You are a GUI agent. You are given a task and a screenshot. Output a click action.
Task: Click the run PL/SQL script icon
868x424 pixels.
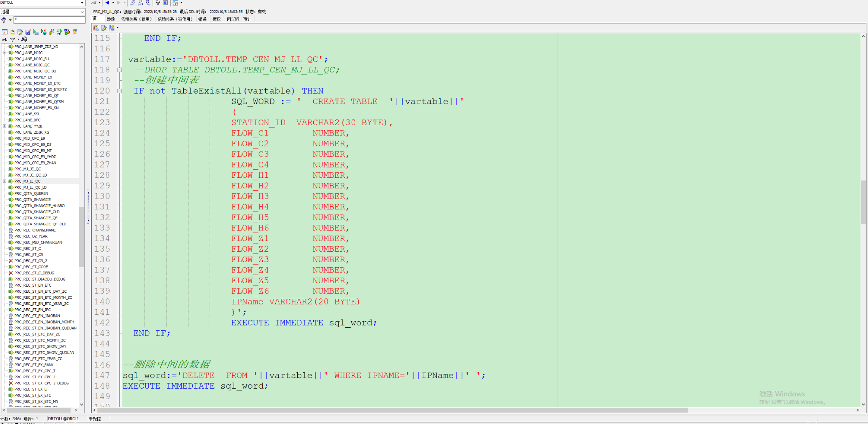click(59, 32)
